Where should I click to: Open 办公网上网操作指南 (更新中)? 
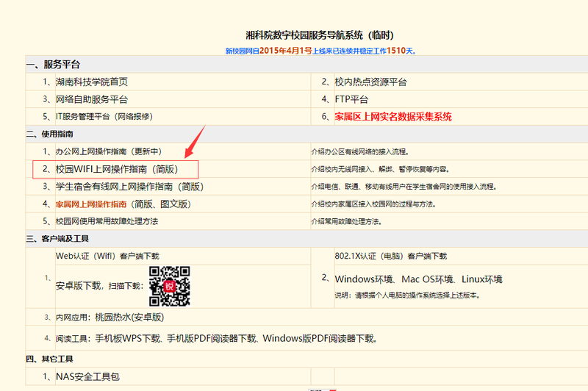click(x=108, y=151)
